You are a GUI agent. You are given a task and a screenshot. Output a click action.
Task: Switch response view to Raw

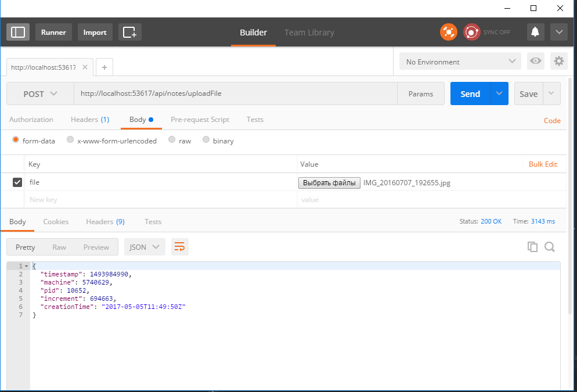[x=59, y=247]
